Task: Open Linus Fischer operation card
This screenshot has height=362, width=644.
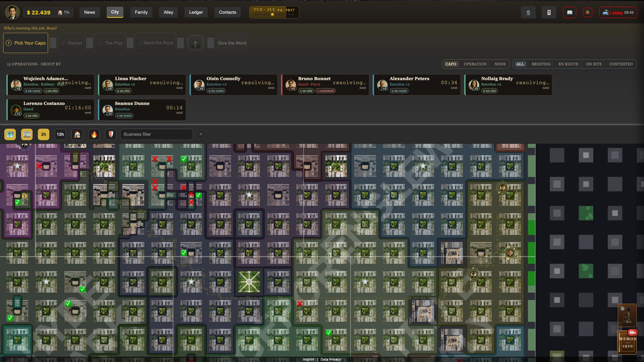Action: click(142, 85)
